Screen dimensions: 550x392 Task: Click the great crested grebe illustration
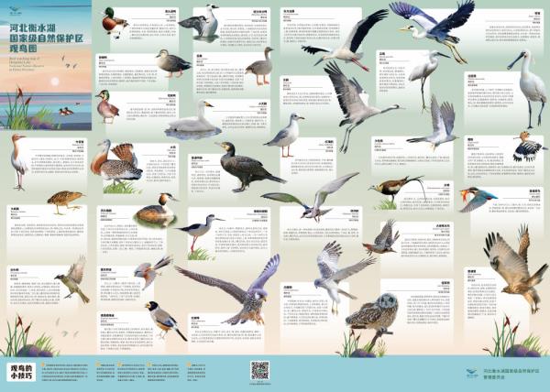click(156, 211)
